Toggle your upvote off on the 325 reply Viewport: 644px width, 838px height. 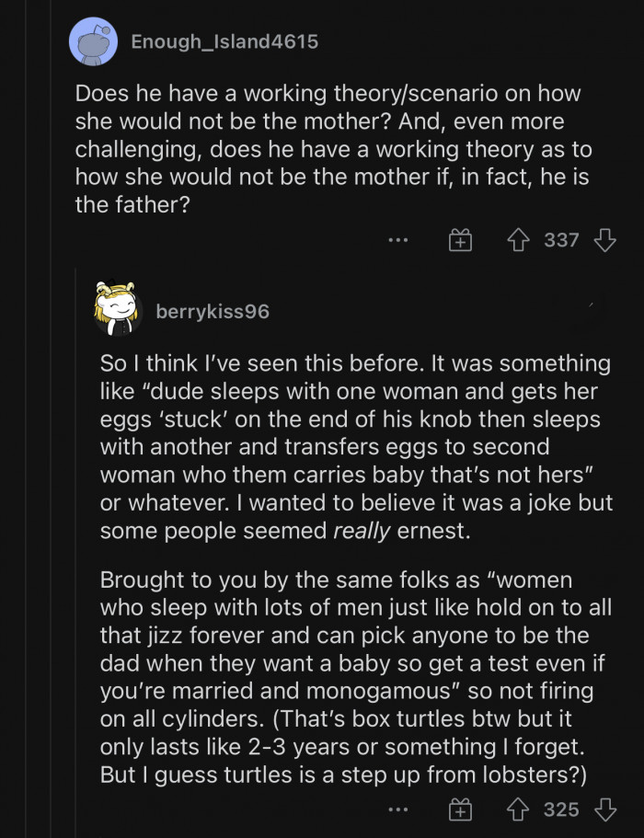click(x=517, y=811)
